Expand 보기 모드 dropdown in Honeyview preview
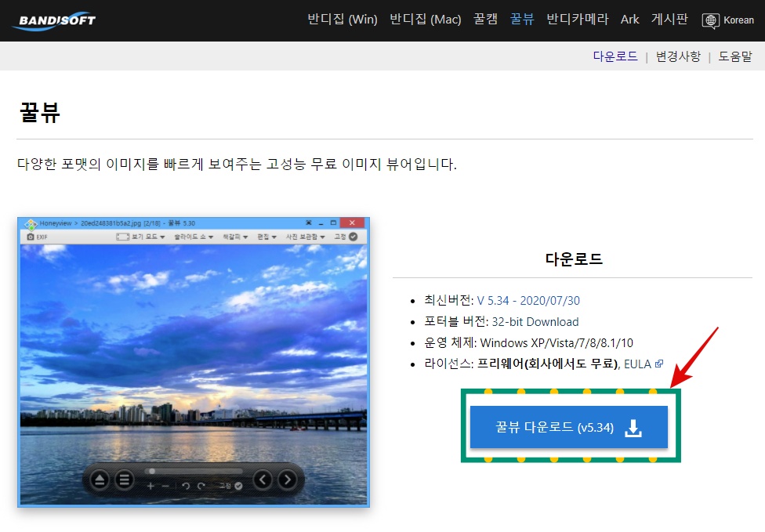765x532 pixels. coord(141,237)
